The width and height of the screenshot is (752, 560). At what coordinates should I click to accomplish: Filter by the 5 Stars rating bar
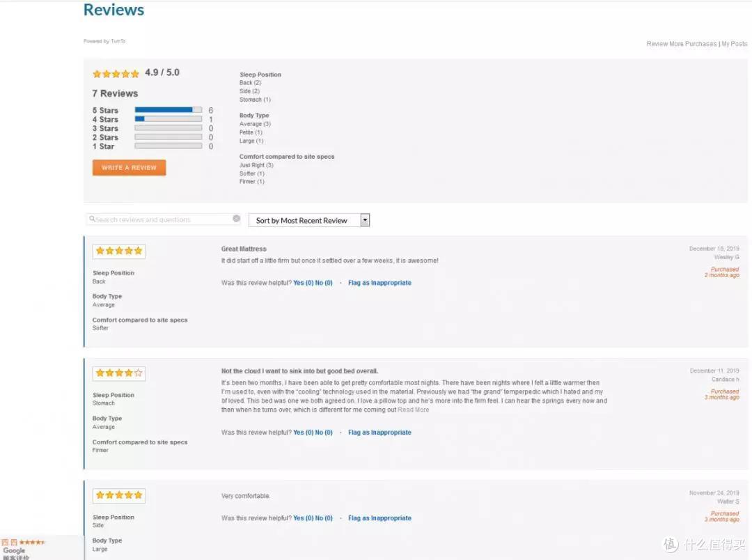point(169,110)
